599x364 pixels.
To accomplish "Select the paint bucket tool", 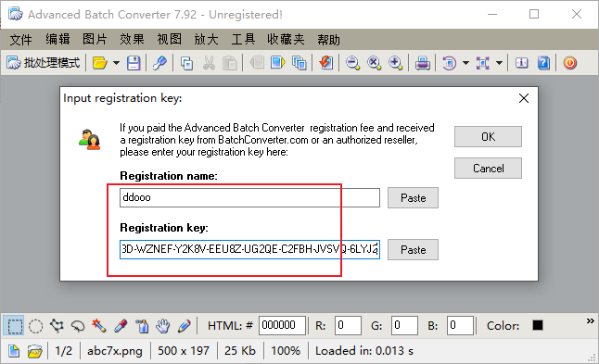I will (x=142, y=326).
